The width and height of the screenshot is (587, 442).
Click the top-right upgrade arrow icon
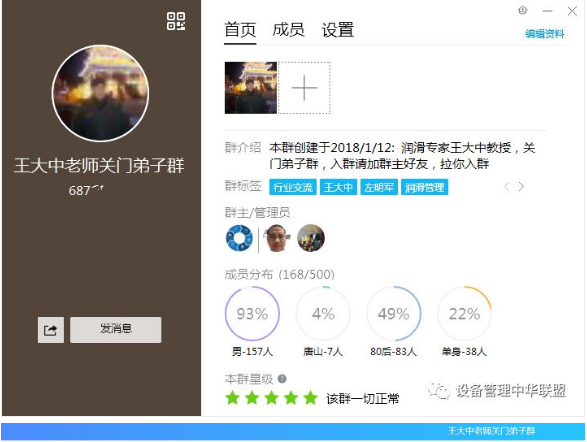pos(523,10)
